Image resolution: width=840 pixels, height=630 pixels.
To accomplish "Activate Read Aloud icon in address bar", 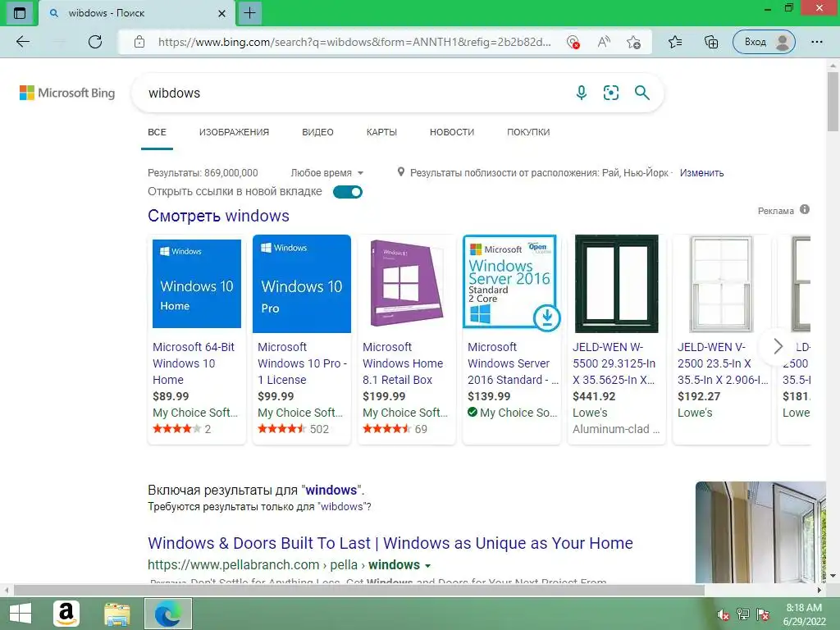I will pos(604,43).
